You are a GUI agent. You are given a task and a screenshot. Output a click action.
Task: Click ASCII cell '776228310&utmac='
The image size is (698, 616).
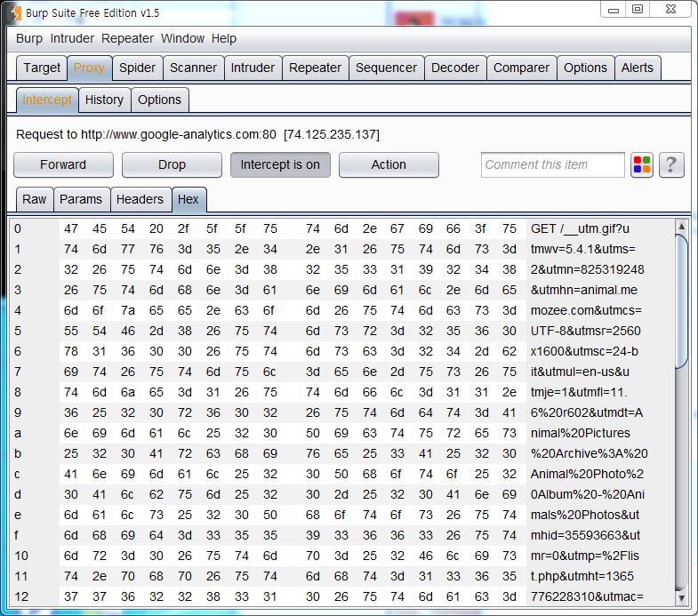click(x=587, y=596)
